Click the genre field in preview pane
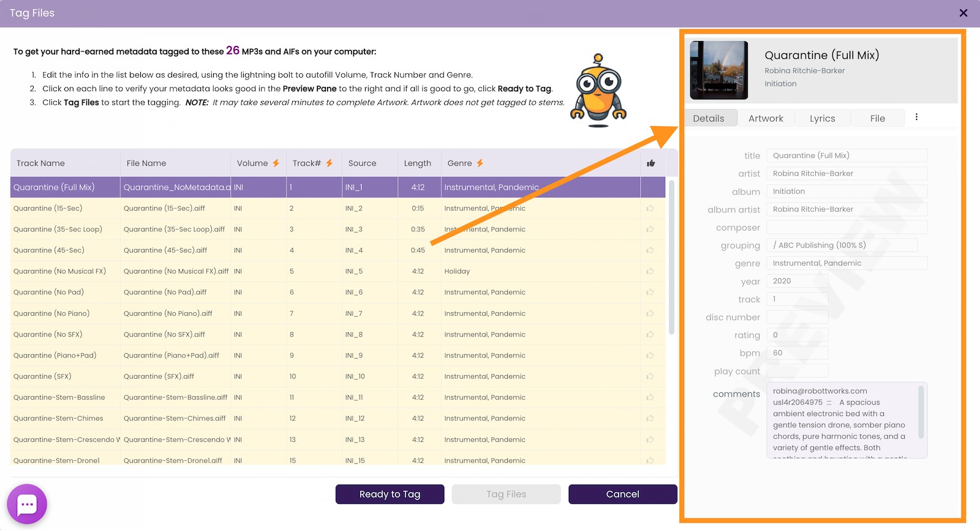Screen dimensions: 980x530 [x=847, y=263]
